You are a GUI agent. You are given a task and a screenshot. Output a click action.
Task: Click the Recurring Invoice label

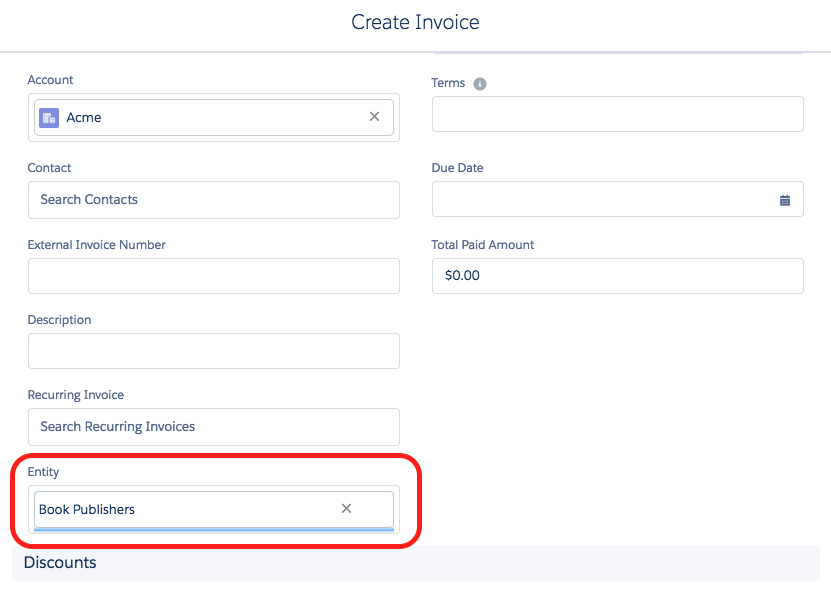[76, 395]
